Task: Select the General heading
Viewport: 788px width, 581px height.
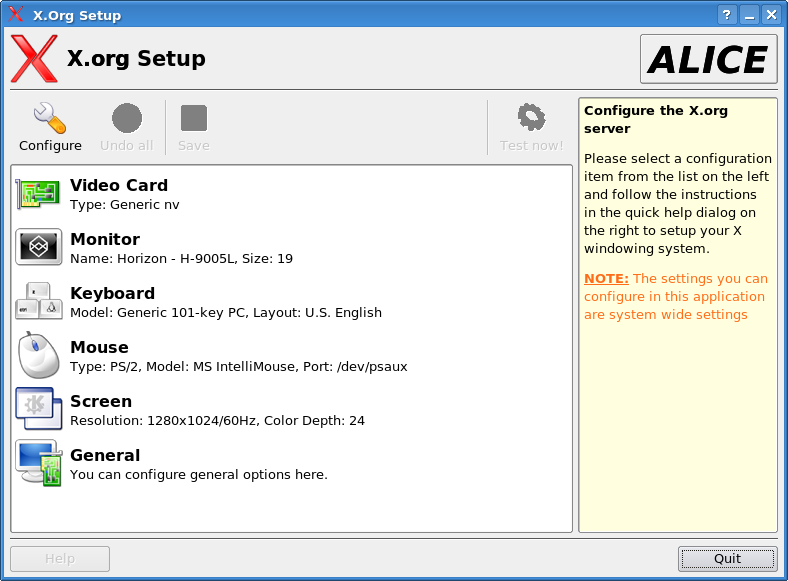Action: [105, 455]
